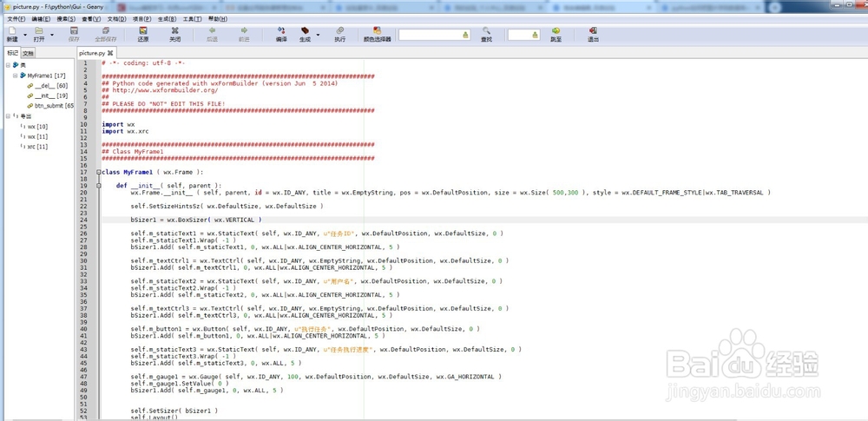
Task: Switch to the 标记 (Symbols) sidebar tab
Action: (12, 53)
